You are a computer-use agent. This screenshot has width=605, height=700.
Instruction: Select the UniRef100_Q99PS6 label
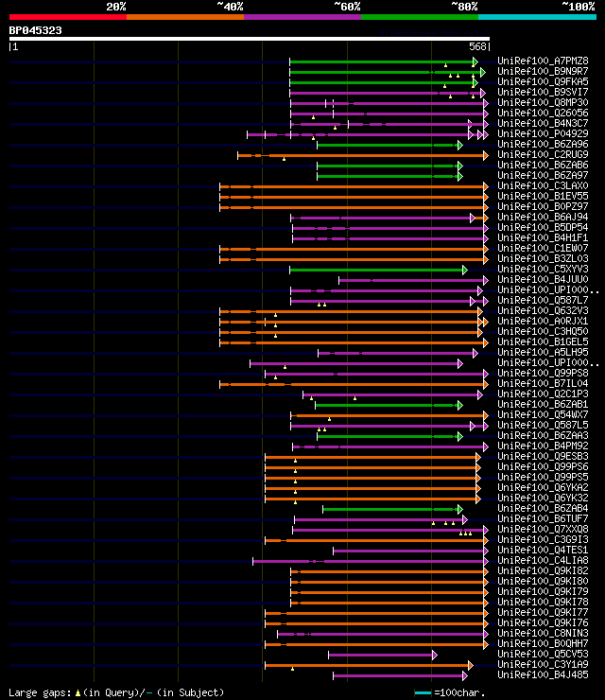[543, 467]
